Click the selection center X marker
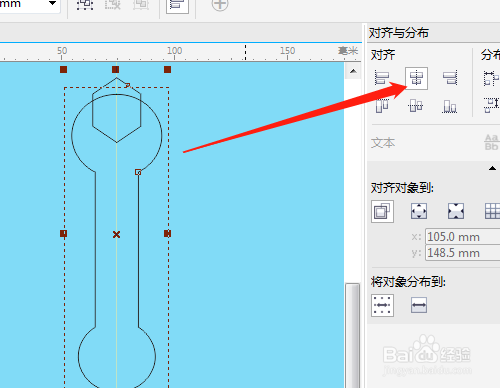Screen dimensions: 500x388 (116, 235)
